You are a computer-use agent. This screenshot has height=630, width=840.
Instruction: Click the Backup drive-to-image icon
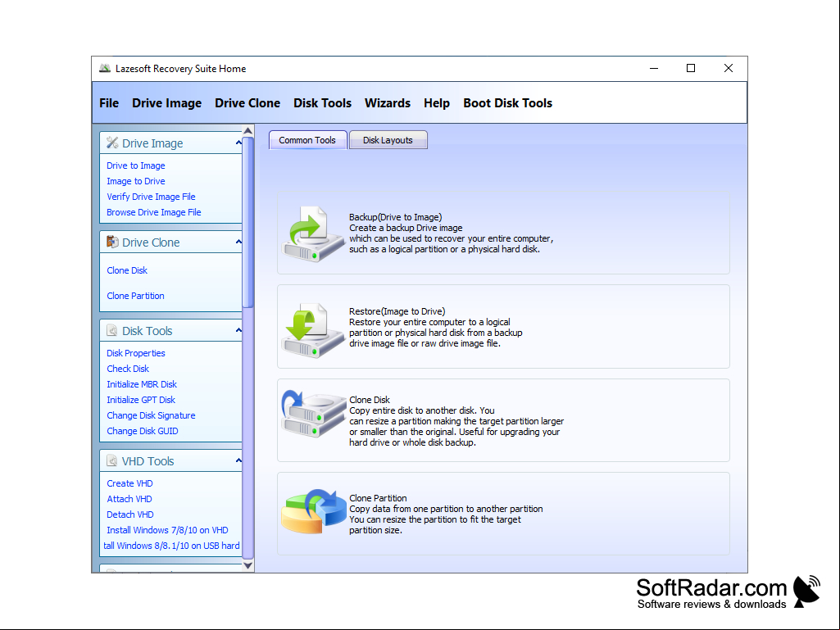tap(313, 233)
